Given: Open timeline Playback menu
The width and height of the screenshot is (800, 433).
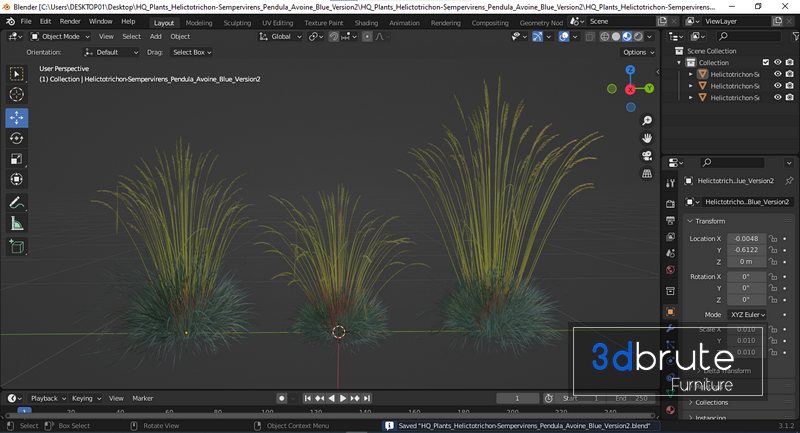Looking at the screenshot, I should pyautogui.click(x=48, y=398).
